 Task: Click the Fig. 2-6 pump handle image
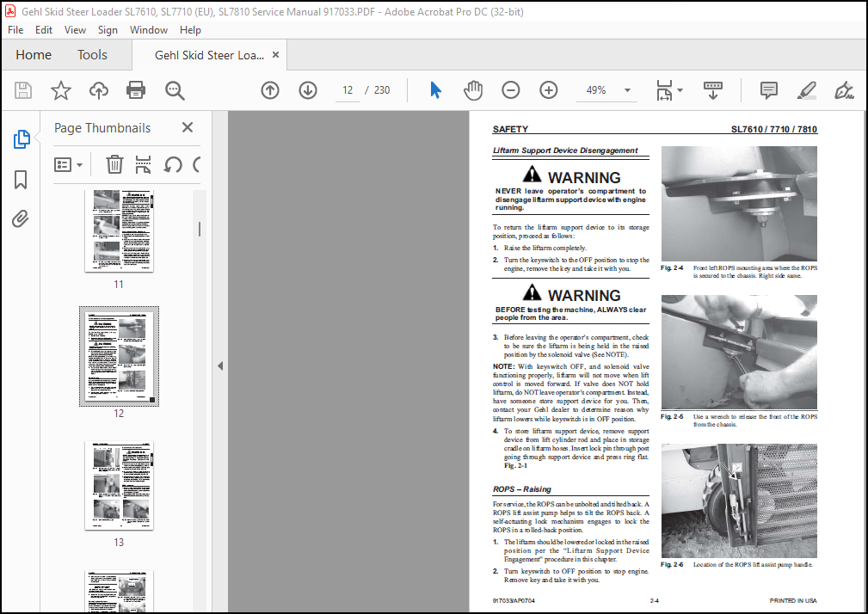click(739, 500)
